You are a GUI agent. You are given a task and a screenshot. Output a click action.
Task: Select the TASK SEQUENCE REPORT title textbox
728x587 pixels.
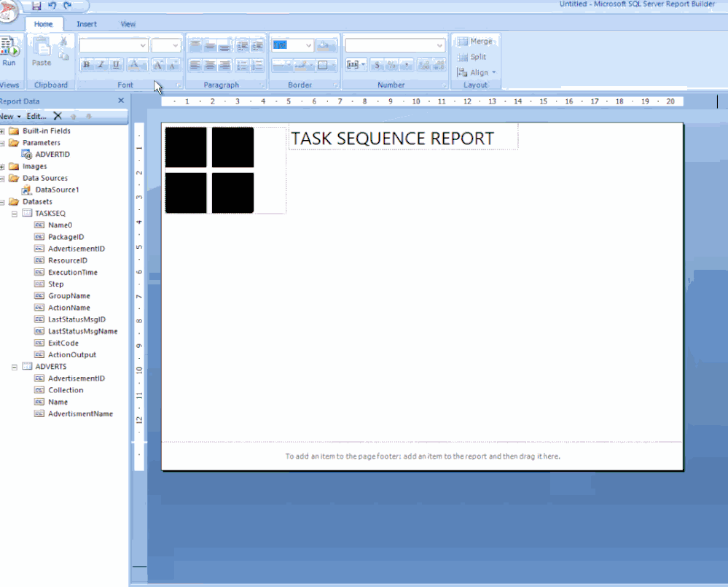[403, 137]
